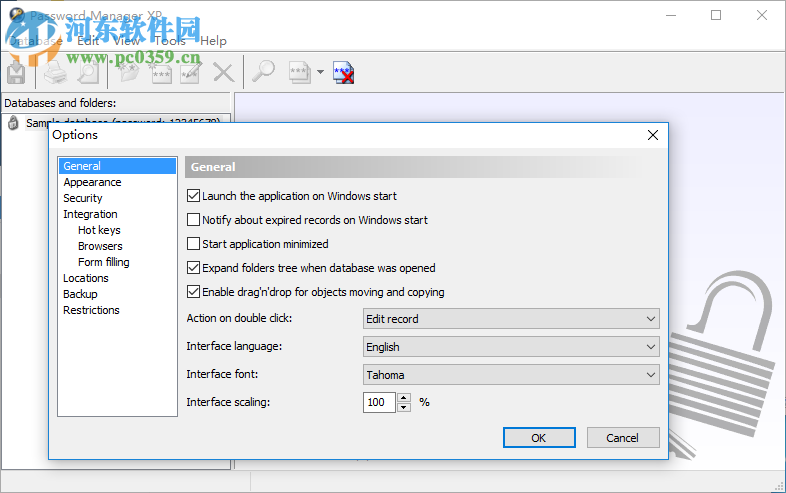The height and width of the screenshot is (493, 786).
Task: Click the Delete X toolbar icon
Action: point(224,73)
